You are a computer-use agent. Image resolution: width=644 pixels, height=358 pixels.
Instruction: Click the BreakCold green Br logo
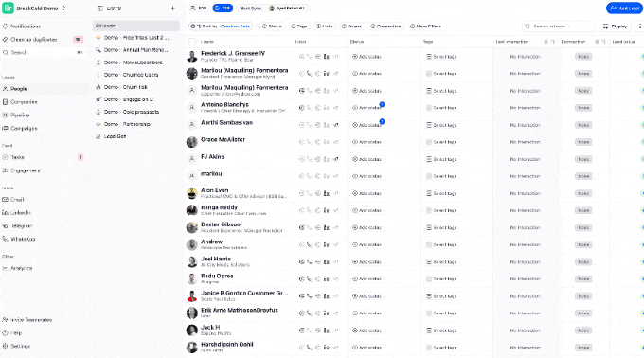[x=8, y=9]
